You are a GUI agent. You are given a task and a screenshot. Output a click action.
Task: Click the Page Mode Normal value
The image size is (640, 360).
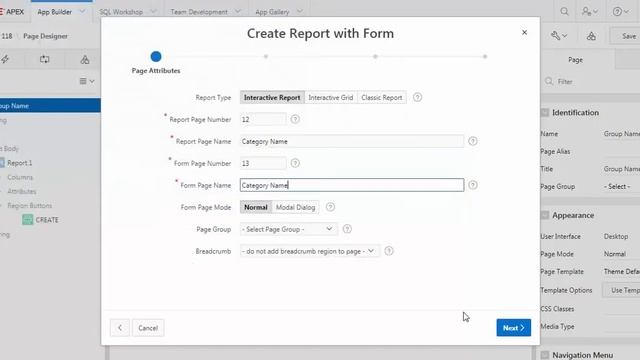coord(615,254)
